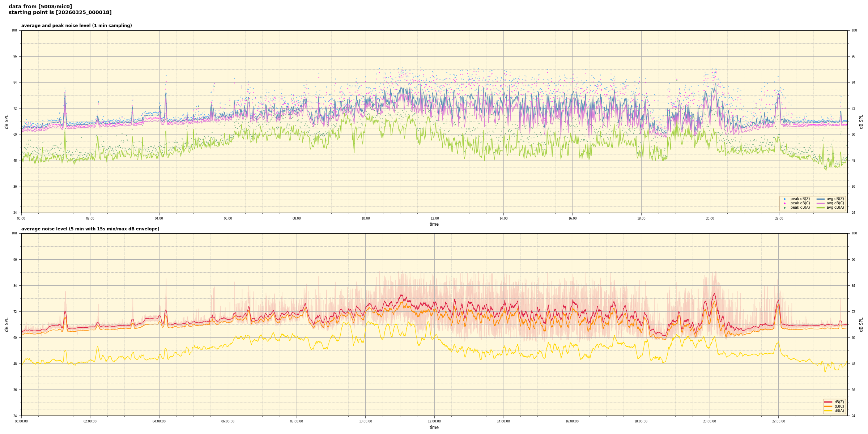
Task: Click the 12:00 tick on top chart time axis
Action: (434, 218)
